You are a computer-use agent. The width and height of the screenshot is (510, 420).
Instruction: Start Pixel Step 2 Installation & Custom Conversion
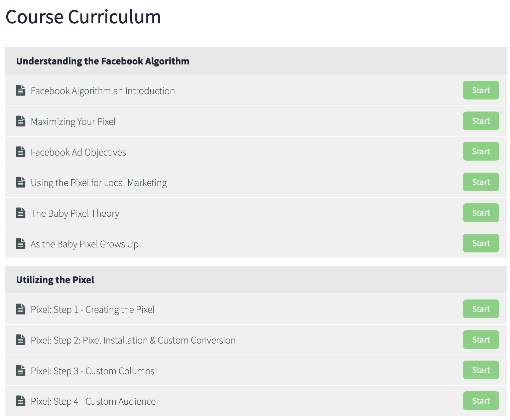click(x=481, y=340)
